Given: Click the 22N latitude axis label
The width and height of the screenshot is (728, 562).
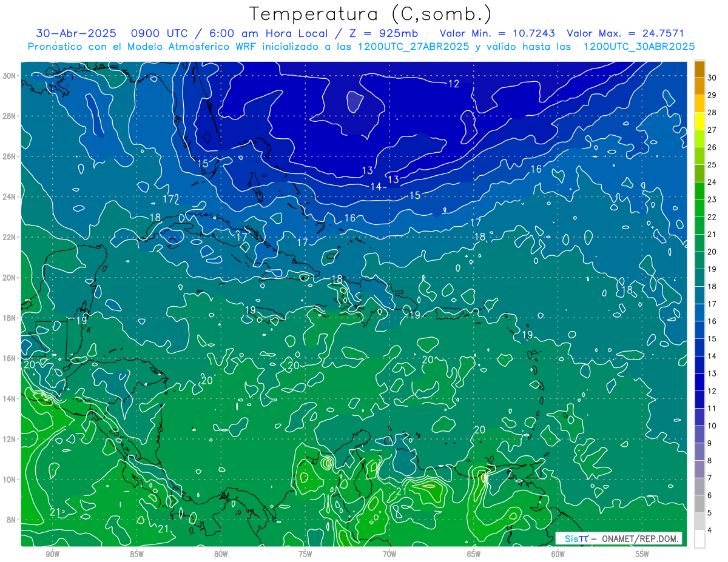Looking at the screenshot, I should click(x=10, y=237).
